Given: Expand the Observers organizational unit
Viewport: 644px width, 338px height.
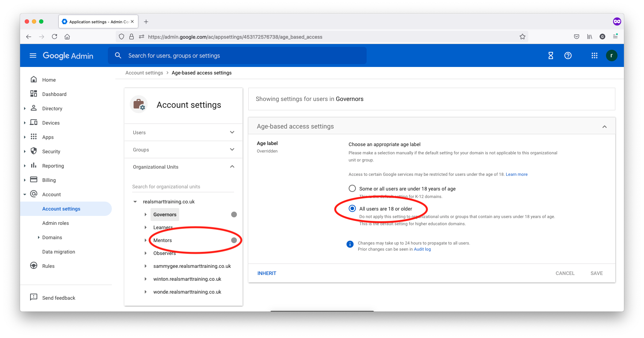Looking at the screenshot, I should (146, 253).
